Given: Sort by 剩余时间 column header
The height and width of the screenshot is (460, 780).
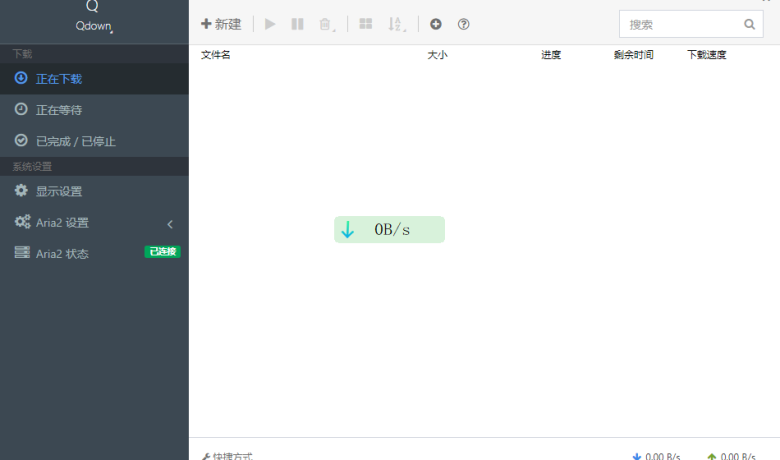Looking at the screenshot, I should pyautogui.click(x=633, y=55).
